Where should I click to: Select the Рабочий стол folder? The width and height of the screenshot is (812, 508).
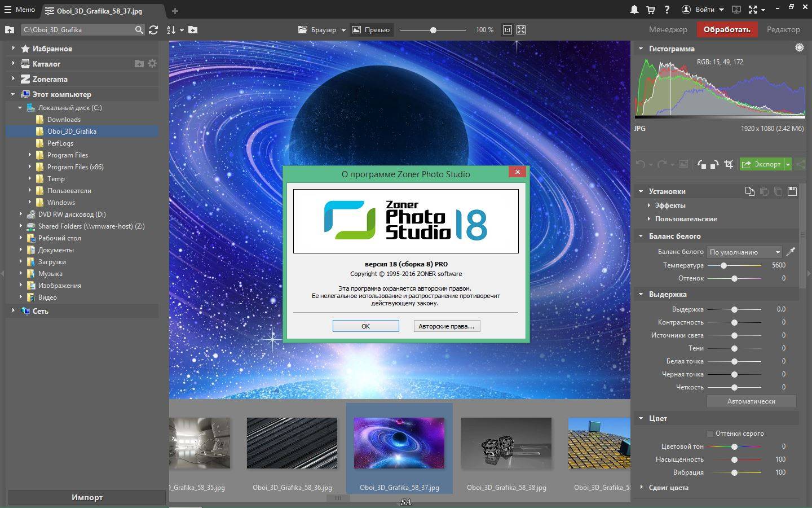click(60, 238)
